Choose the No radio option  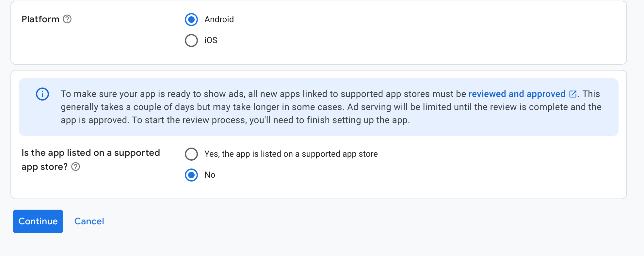[191, 175]
